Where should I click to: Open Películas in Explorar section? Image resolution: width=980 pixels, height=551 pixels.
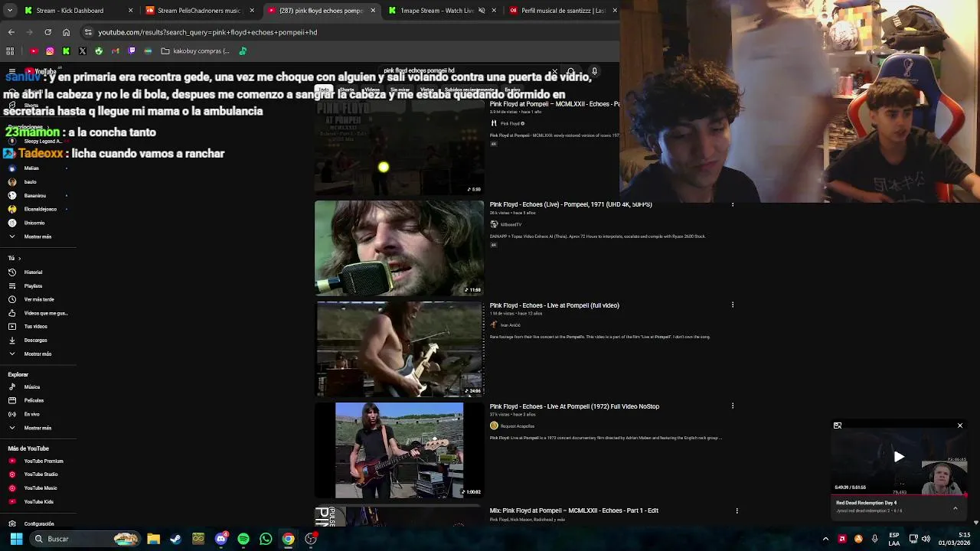(x=34, y=400)
